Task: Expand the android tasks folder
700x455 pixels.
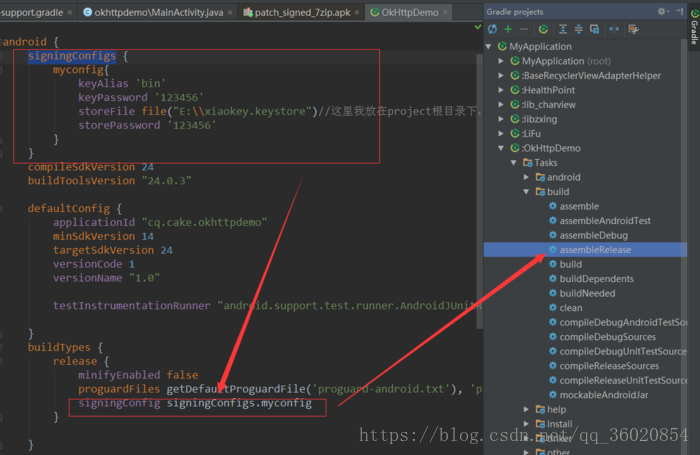Action: 526,177
